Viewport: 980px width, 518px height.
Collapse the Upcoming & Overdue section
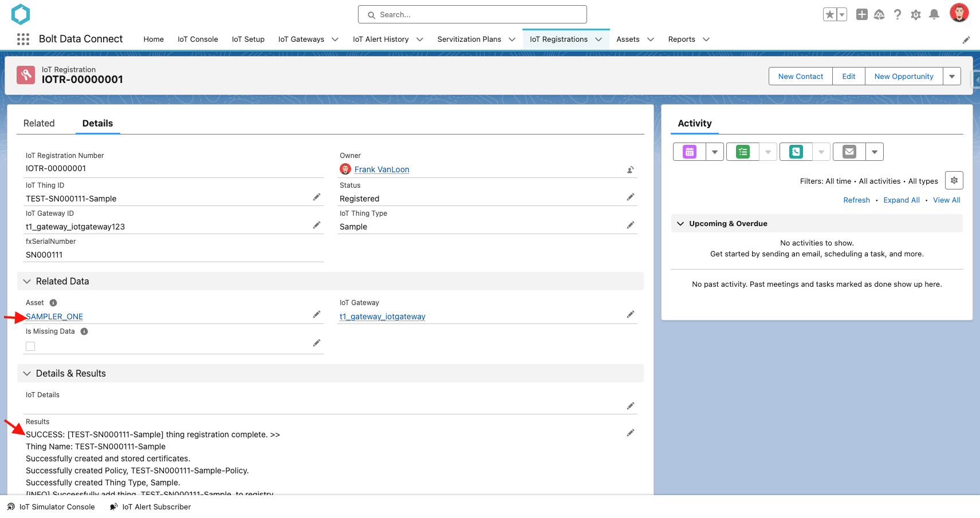(x=680, y=223)
